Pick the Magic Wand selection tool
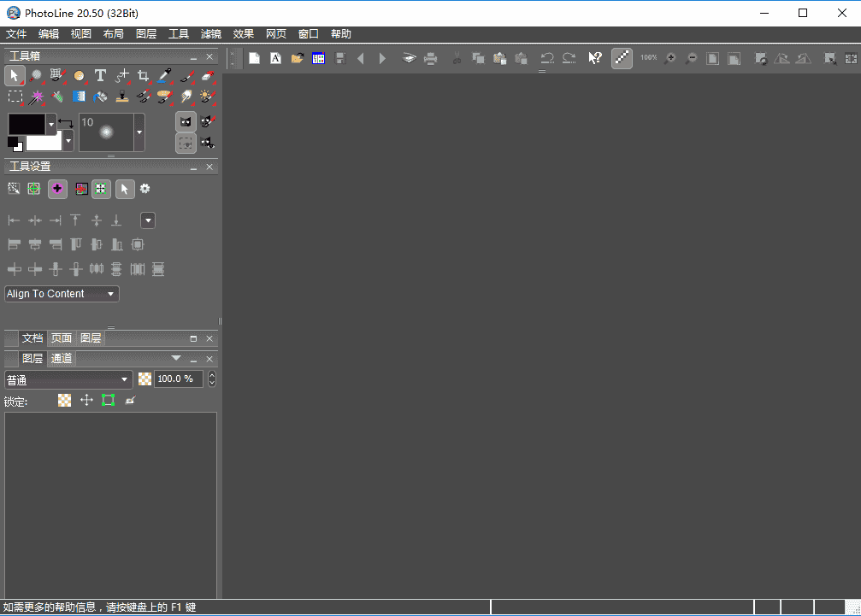This screenshot has width=861, height=616. (x=37, y=97)
